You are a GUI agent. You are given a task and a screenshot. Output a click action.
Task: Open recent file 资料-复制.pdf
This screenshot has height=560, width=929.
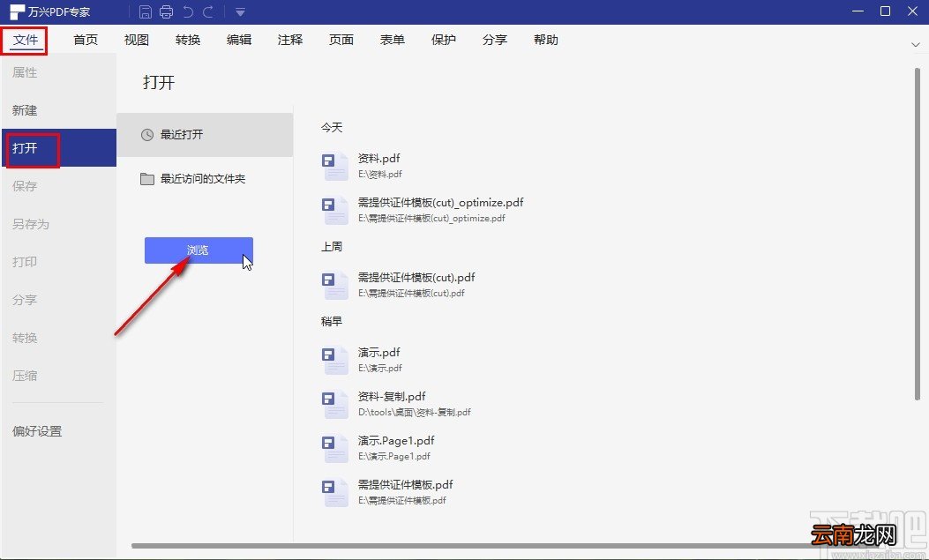(x=392, y=396)
